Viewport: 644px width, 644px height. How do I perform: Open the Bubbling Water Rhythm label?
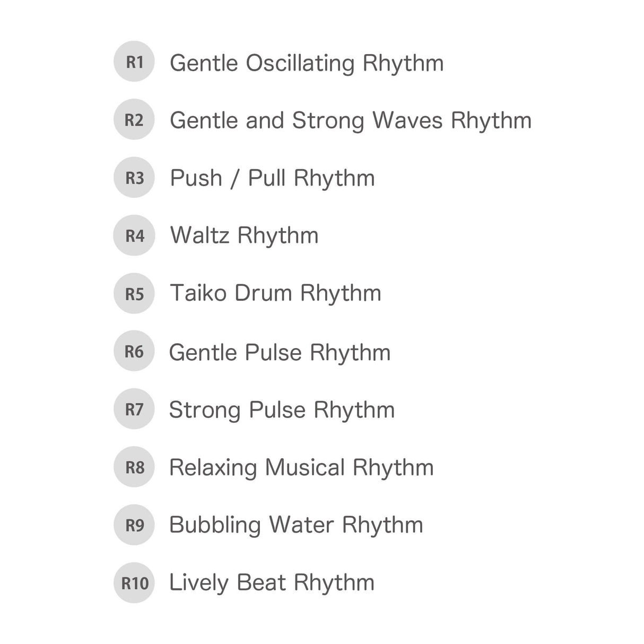tap(296, 525)
